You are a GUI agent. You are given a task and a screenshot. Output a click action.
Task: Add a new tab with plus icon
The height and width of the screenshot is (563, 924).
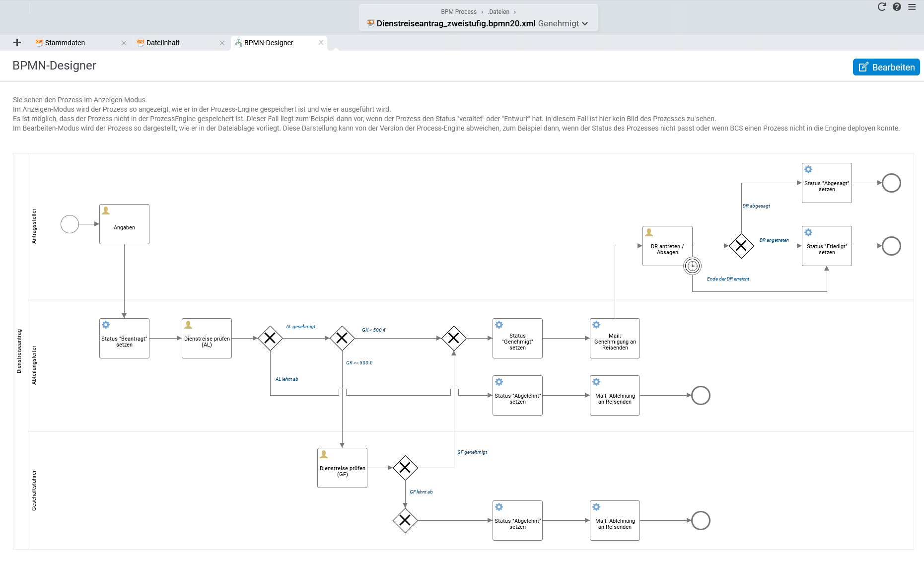pyautogui.click(x=17, y=43)
